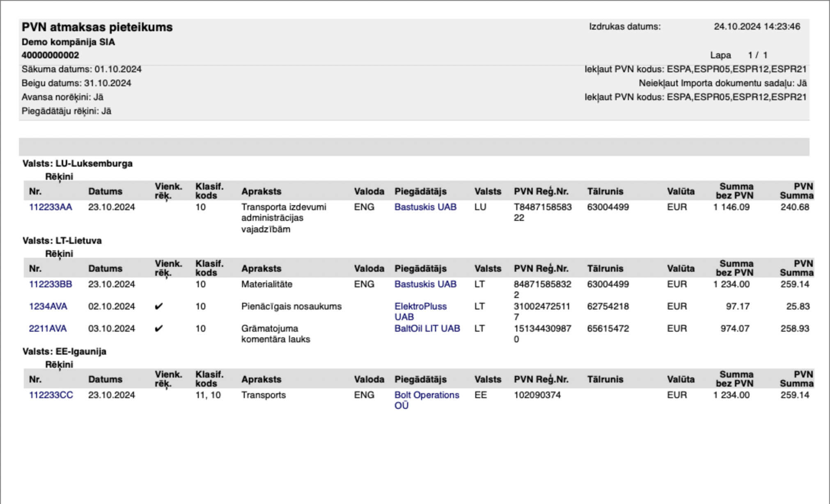Click the PVN atmaksas pieteikums title
830x504 pixels.
coord(97,27)
